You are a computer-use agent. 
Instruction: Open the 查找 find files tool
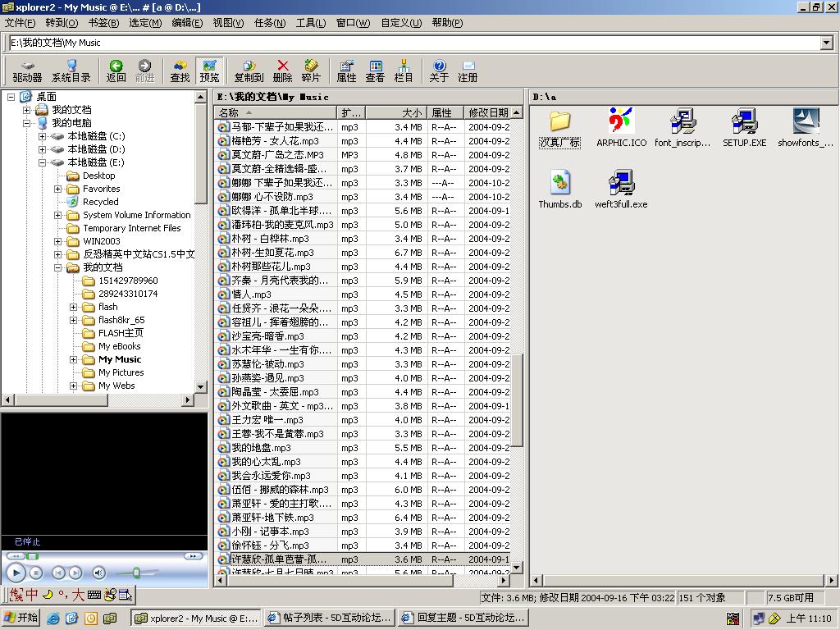pyautogui.click(x=180, y=71)
